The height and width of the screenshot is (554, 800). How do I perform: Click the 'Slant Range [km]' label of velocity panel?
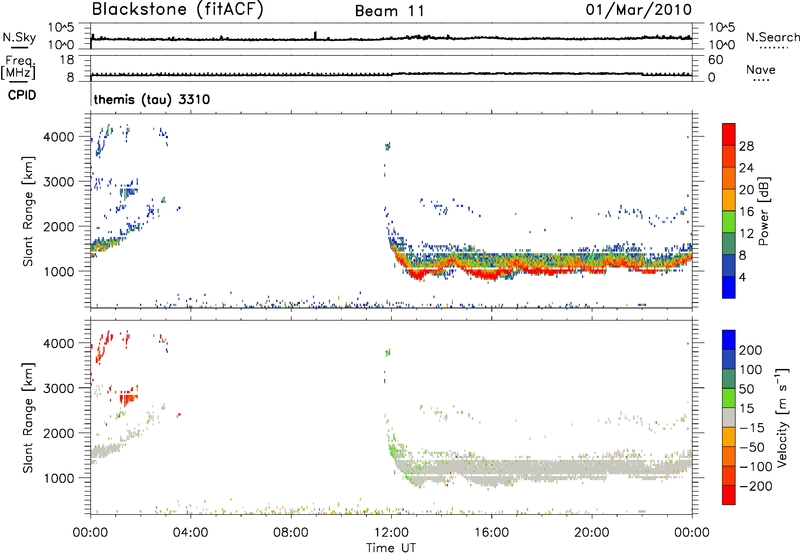pos(28,417)
